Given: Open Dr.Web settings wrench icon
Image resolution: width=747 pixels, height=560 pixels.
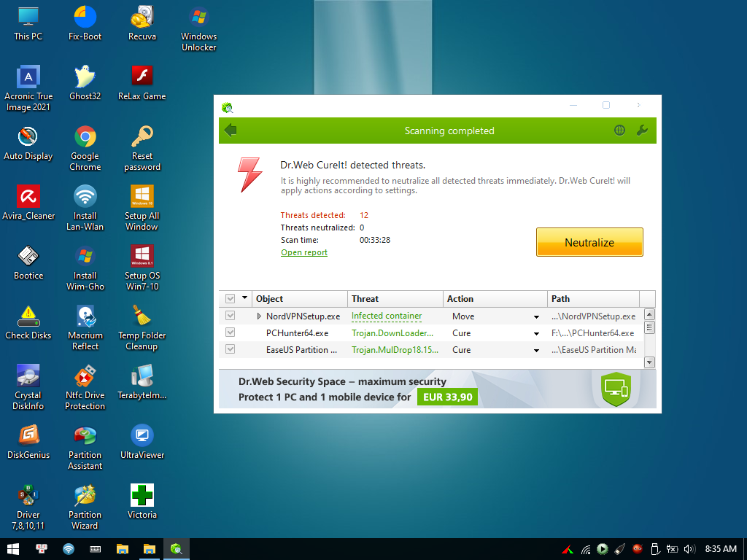Looking at the screenshot, I should pyautogui.click(x=642, y=130).
